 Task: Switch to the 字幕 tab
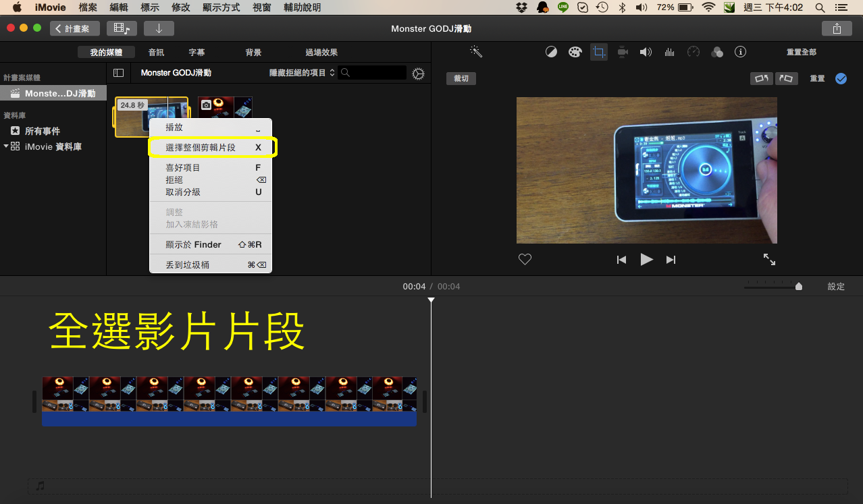(x=197, y=52)
